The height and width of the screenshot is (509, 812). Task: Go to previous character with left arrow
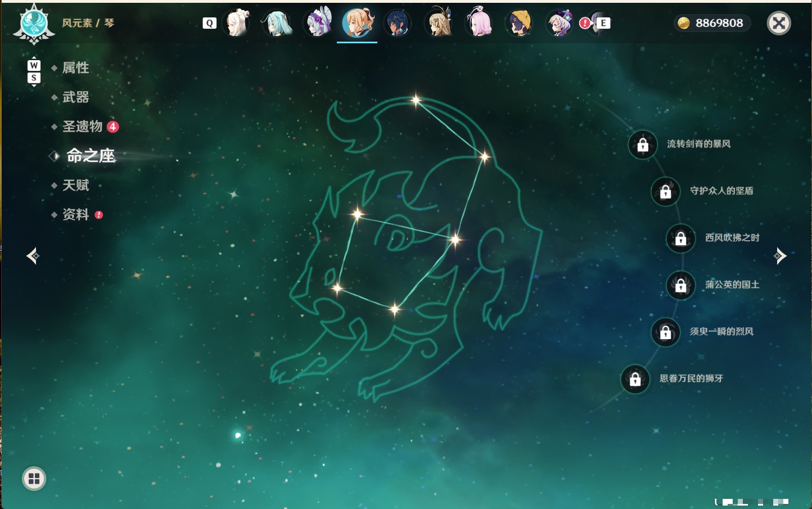[33, 256]
